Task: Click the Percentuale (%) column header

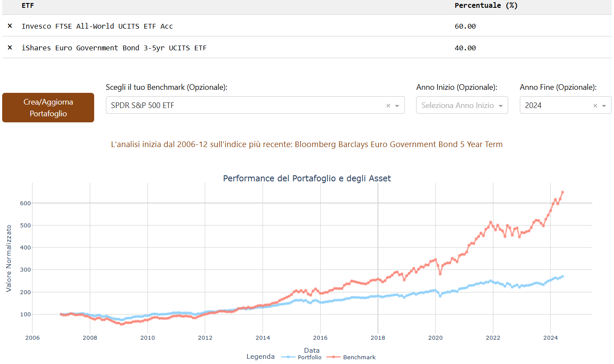Action: [486, 6]
